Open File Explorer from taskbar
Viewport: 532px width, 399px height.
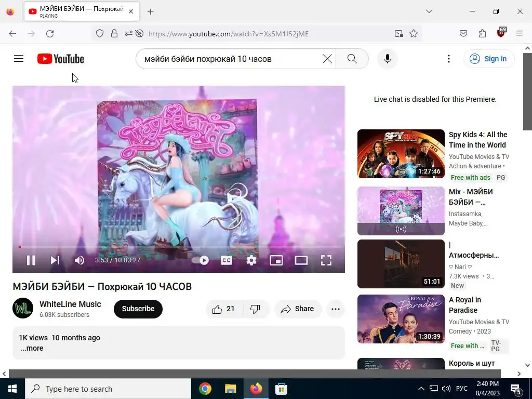pyautogui.click(x=230, y=389)
